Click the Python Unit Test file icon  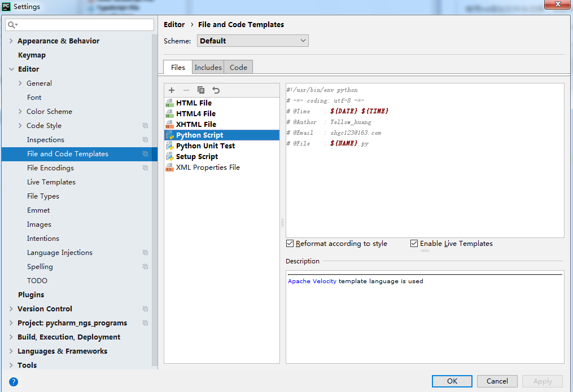tap(169, 146)
